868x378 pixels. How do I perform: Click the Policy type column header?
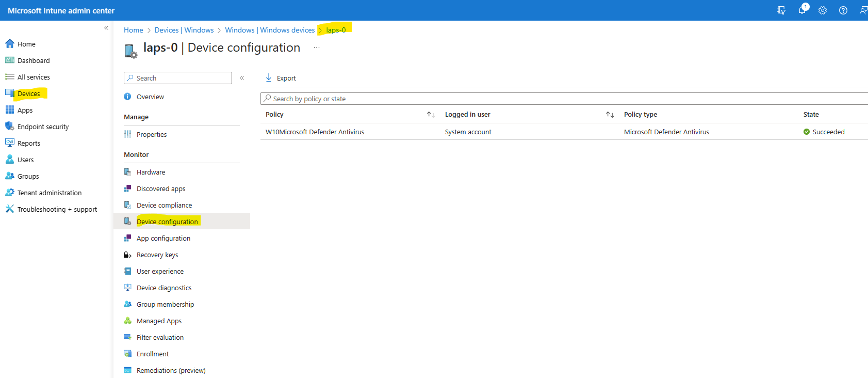(641, 115)
